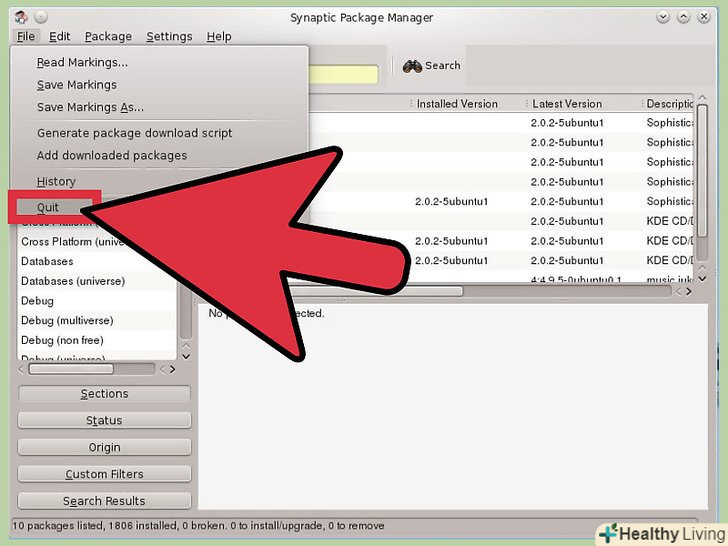
Task: Show the Sections filter list
Action: [104, 394]
